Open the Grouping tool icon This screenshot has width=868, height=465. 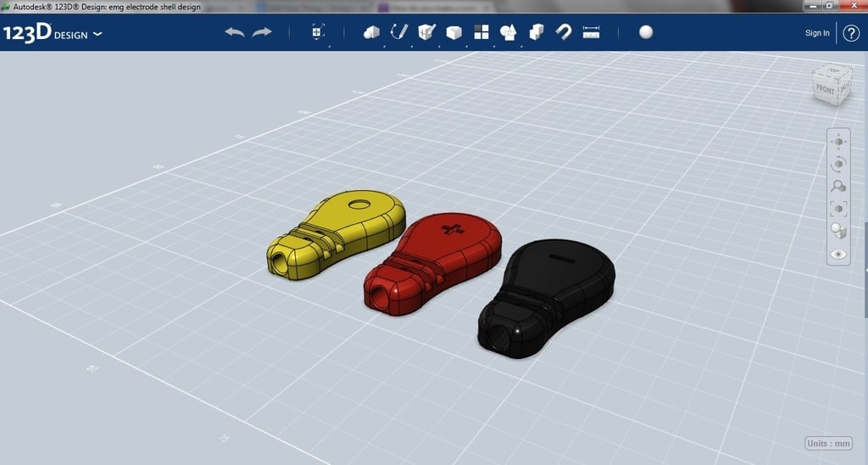(x=509, y=33)
